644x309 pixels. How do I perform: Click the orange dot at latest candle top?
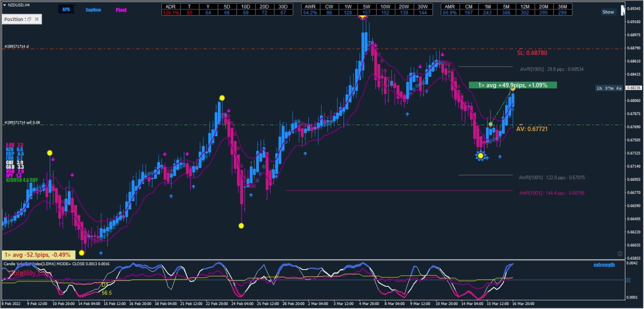pyautogui.click(x=513, y=90)
